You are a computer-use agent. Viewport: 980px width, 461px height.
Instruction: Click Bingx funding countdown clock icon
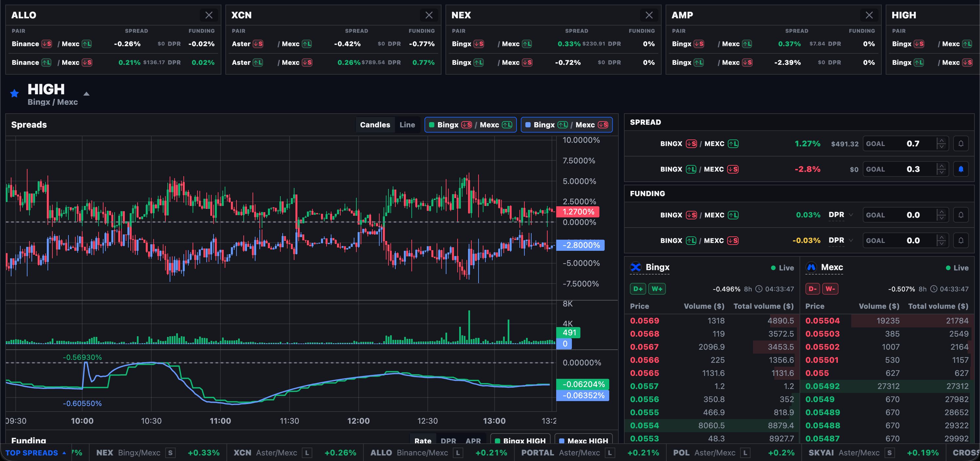pyautogui.click(x=759, y=289)
